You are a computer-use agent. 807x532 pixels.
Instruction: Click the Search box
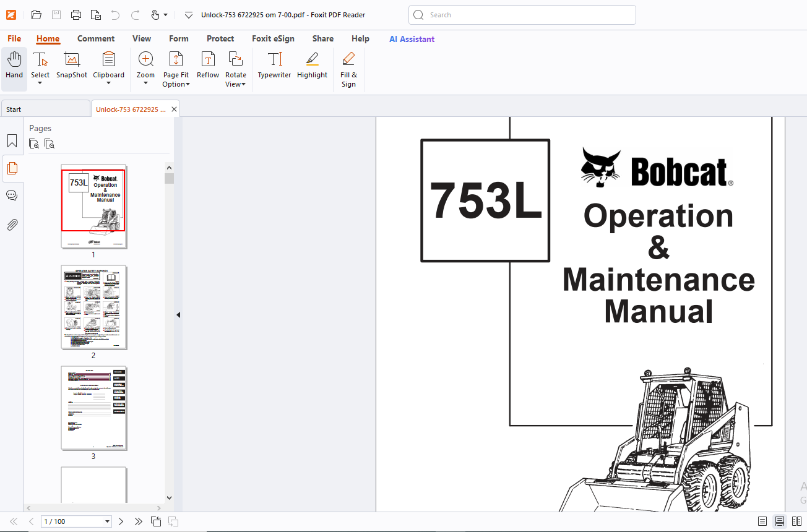[522, 15]
